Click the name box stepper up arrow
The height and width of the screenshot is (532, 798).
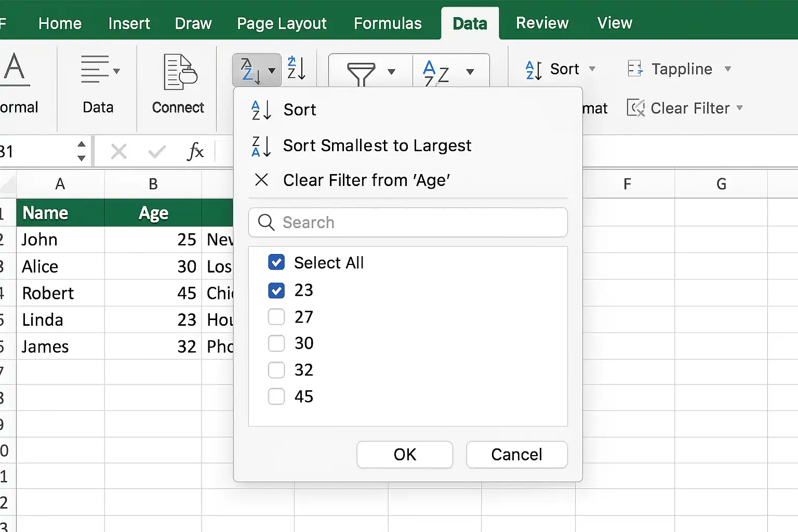click(x=81, y=144)
